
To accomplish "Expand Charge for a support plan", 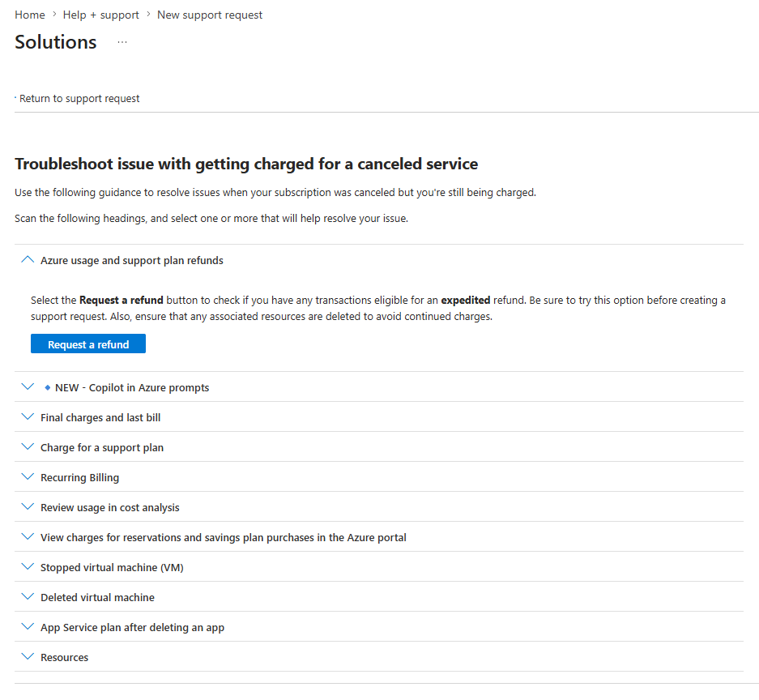I will coord(379,447).
